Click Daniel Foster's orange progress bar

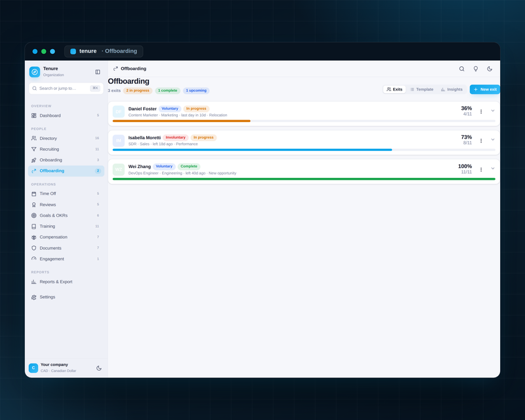click(x=182, y=121)
